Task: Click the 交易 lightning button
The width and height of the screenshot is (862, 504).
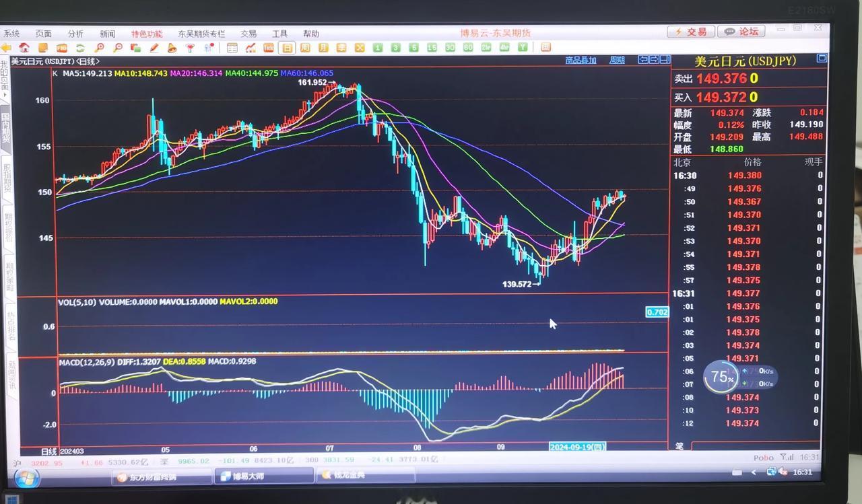Action: [x=691, y=32]
